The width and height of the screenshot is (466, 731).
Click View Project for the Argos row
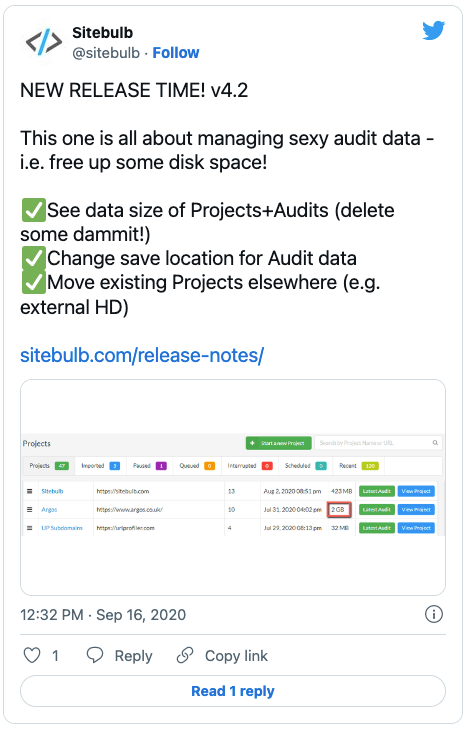(x=416, y=510)
